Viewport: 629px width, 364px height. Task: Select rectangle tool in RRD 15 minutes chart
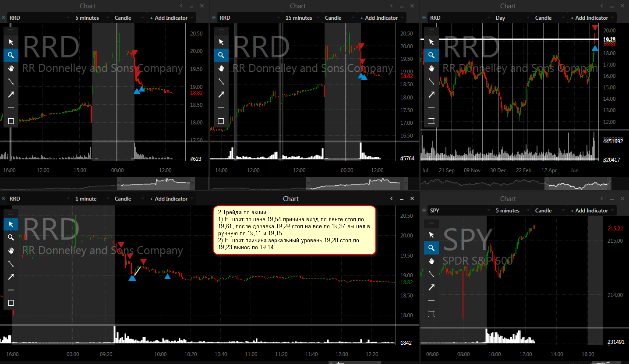coord(221,121)
